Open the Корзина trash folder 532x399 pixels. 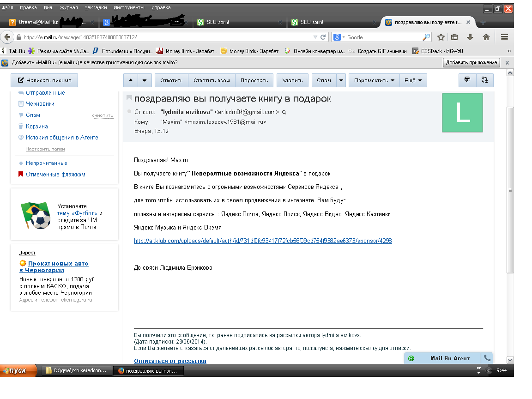[36, 126]
